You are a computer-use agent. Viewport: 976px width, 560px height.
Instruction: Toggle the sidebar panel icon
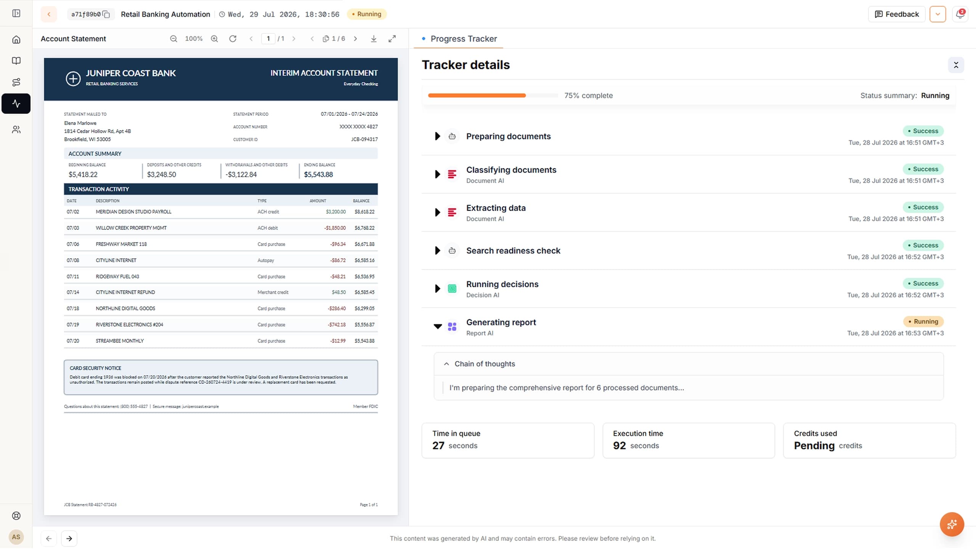coord(16,13)
